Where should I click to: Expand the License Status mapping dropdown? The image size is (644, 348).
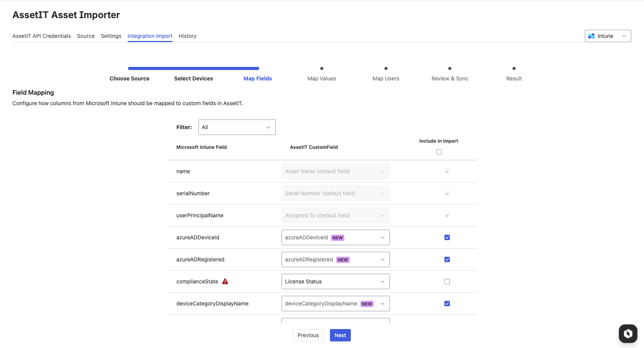click(335, 281)
